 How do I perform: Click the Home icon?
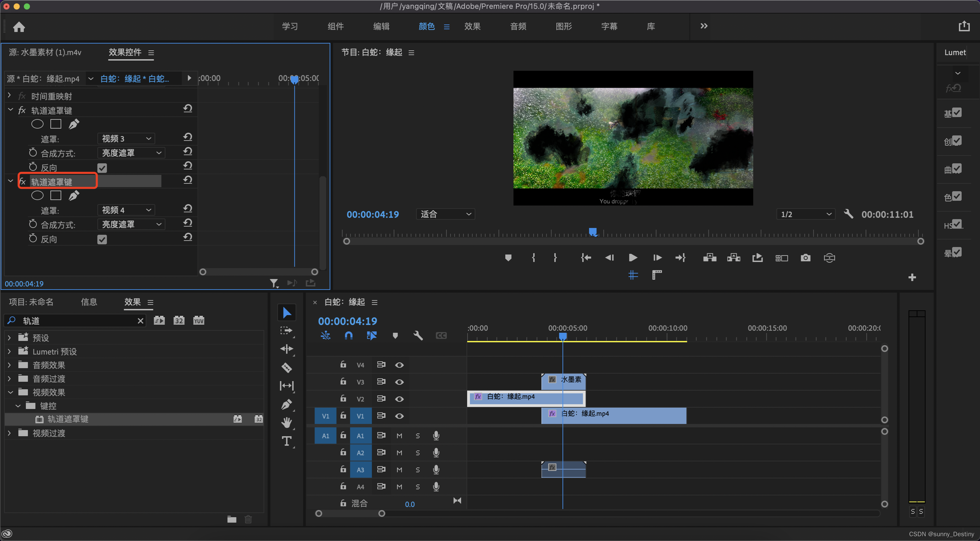(x=19, y=27)
